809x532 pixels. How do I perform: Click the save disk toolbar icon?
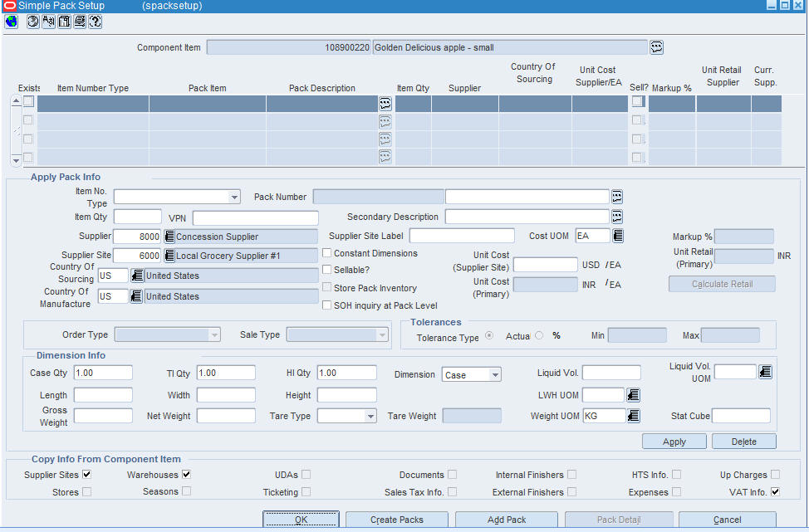[64, 22]
